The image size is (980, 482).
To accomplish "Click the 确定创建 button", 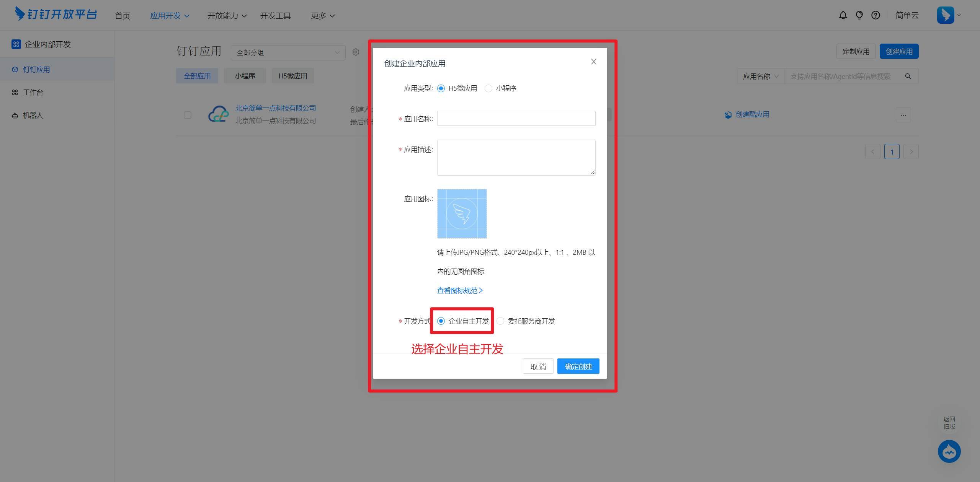I will point(578,366).
